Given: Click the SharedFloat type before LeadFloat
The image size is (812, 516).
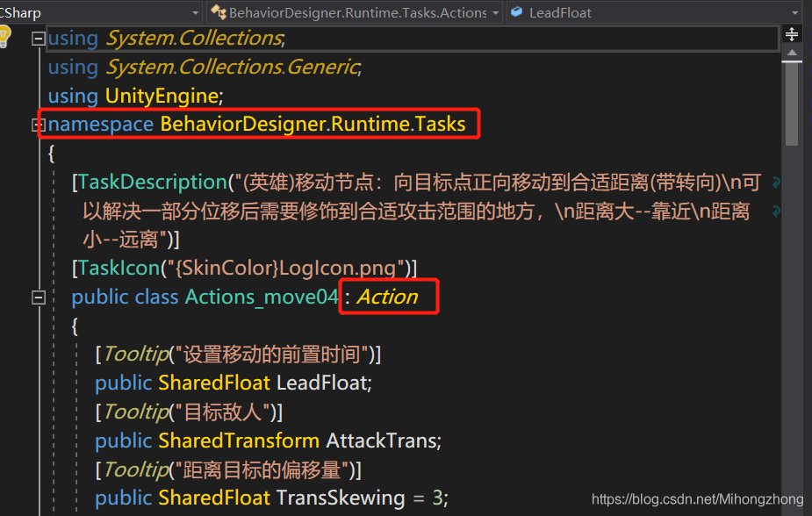Looking at the screenshot, I should click(x=214, y=383).
